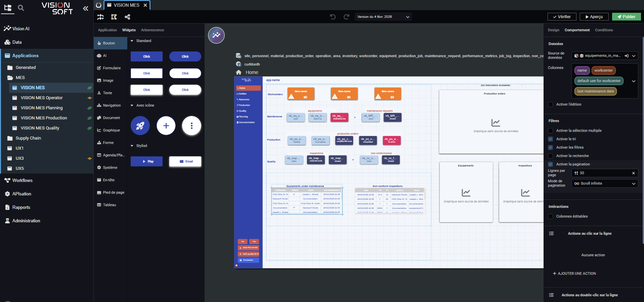Click the green Publier button
644x302 pixels.
[626, 17]
